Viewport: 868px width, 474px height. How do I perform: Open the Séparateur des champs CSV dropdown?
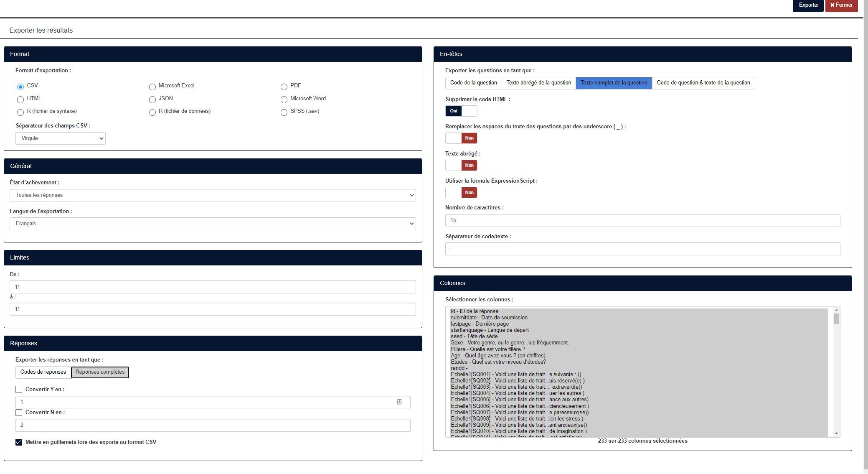pos(61,138)
